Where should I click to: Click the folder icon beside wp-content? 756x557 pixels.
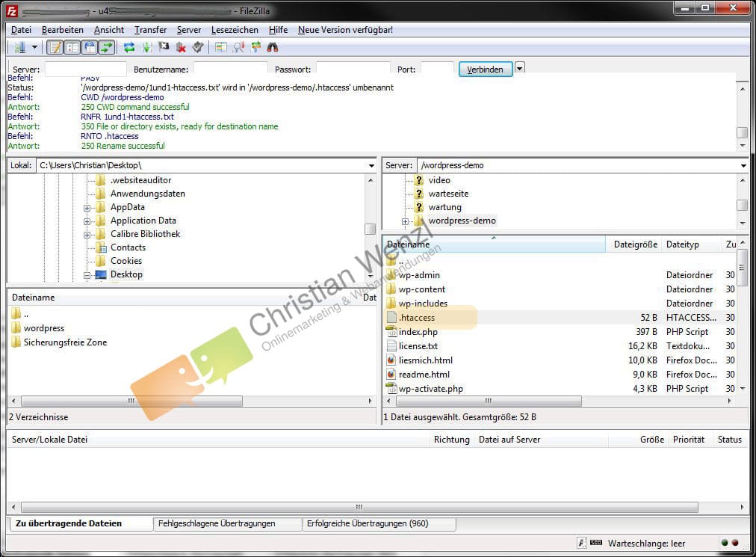[391, 289]
